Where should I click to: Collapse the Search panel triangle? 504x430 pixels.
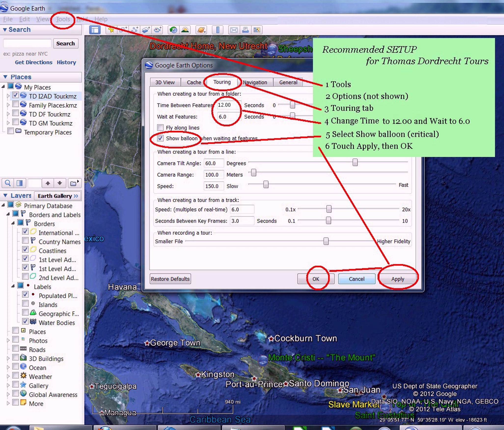click(x=5, y=30)
